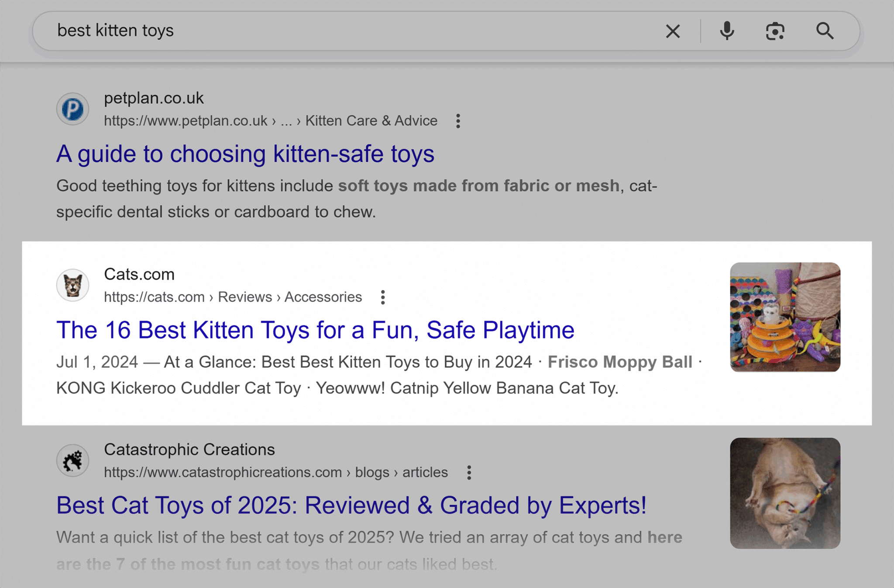The width and height of the screenshot is (894, 588).
Task: Click the petplan.co.uk favicon
Action: click(x=72, y=109)
